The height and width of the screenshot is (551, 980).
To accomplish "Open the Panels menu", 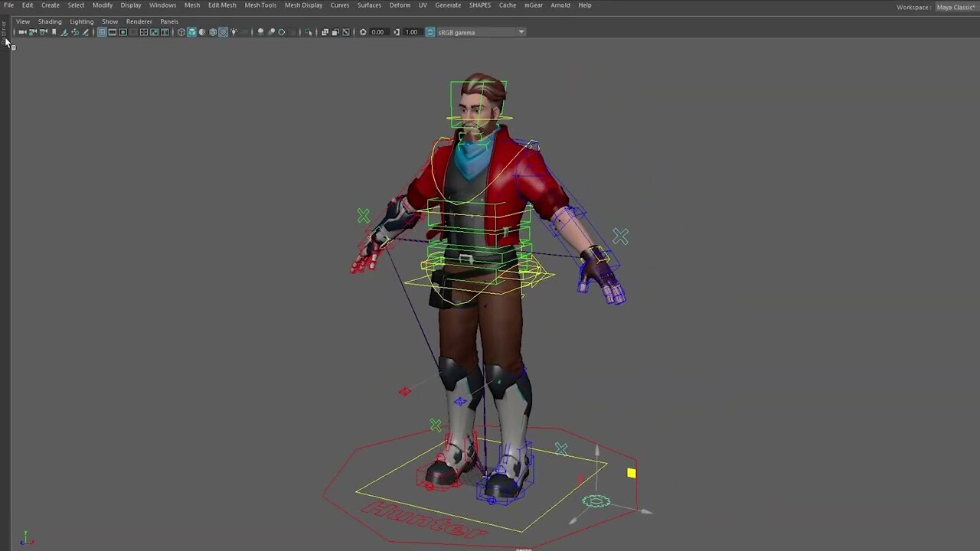I will [168, 21].
